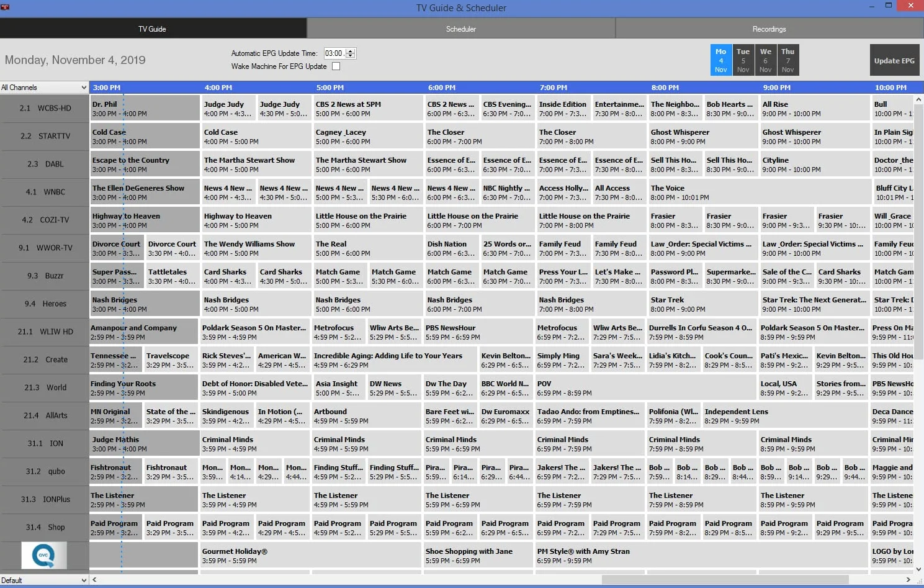Select the Tattletales program
This screenshot has width=924, height=588.
coord(173,276)
